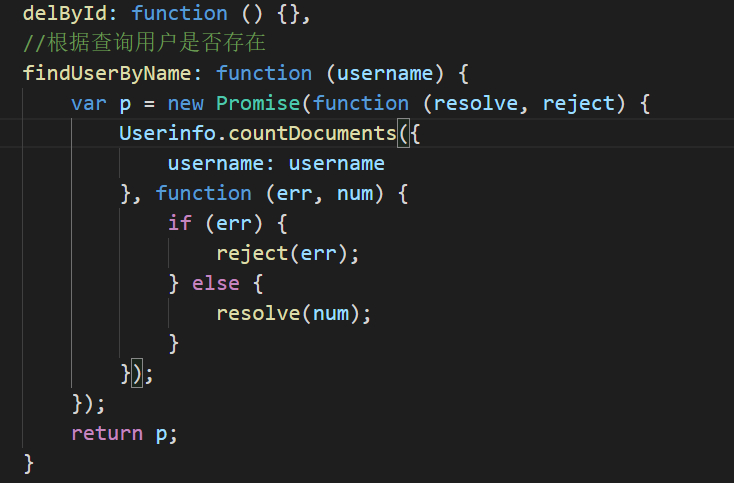Screen dimensions: 734x483
Task: Click the resolve parameter in Promise callback
Action: (x=476, y=103)
